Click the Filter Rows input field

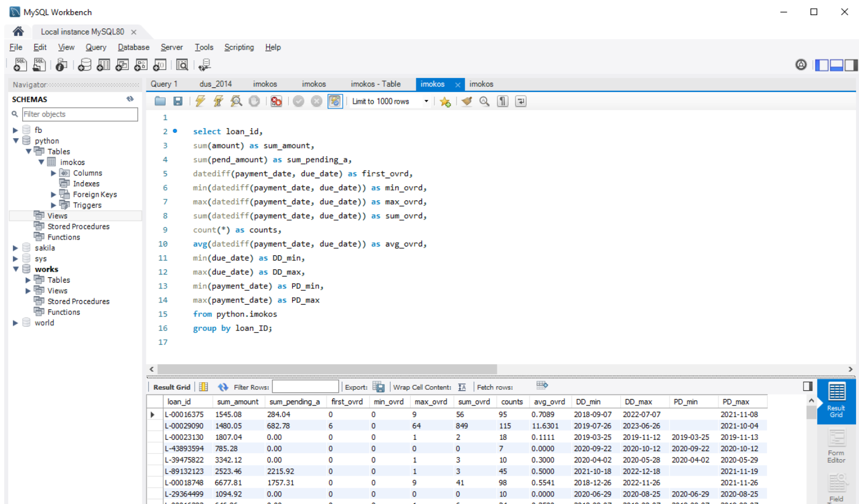point(305,387)
